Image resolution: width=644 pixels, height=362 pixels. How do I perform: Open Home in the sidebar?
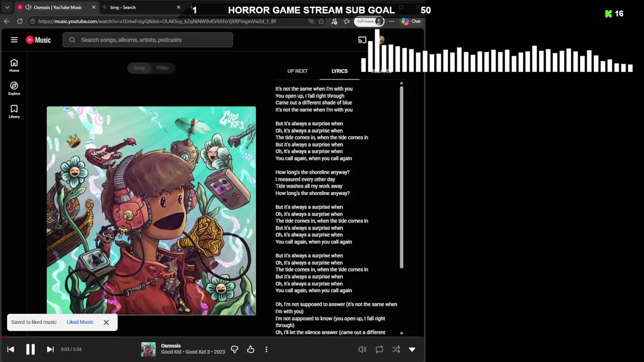click(x=14, y=65)
